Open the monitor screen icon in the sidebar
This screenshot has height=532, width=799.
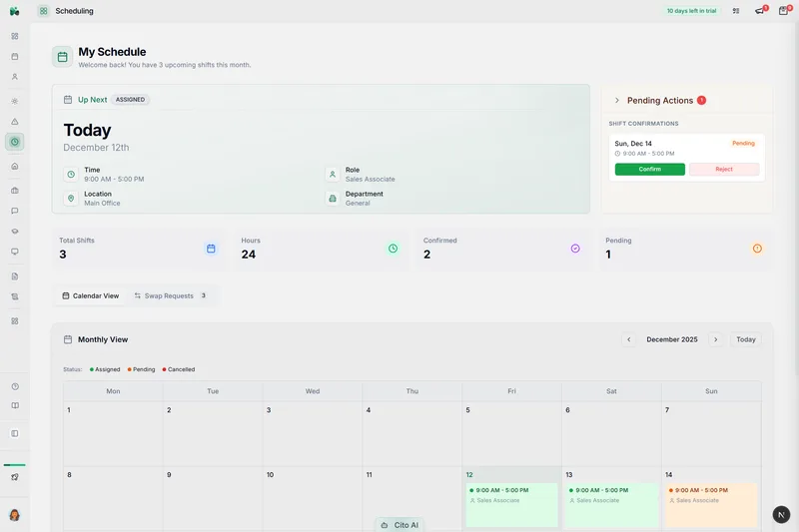click(15, 252)
